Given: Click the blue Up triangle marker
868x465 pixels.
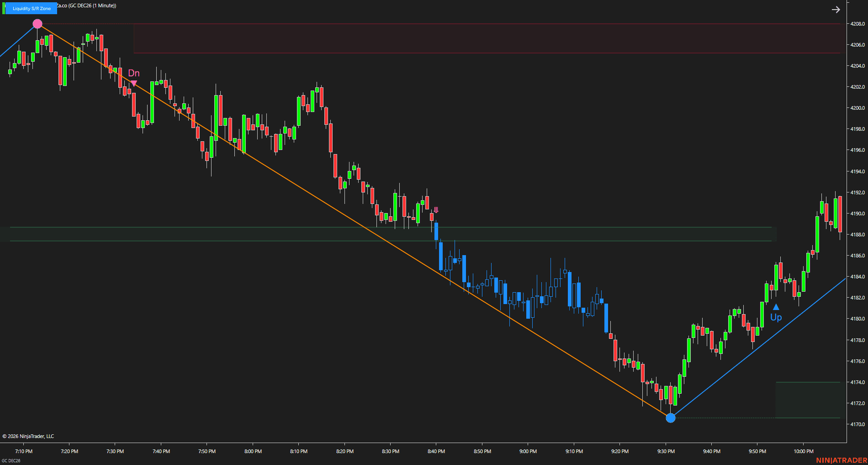Looking at the screenshot, I should point(776,307).
